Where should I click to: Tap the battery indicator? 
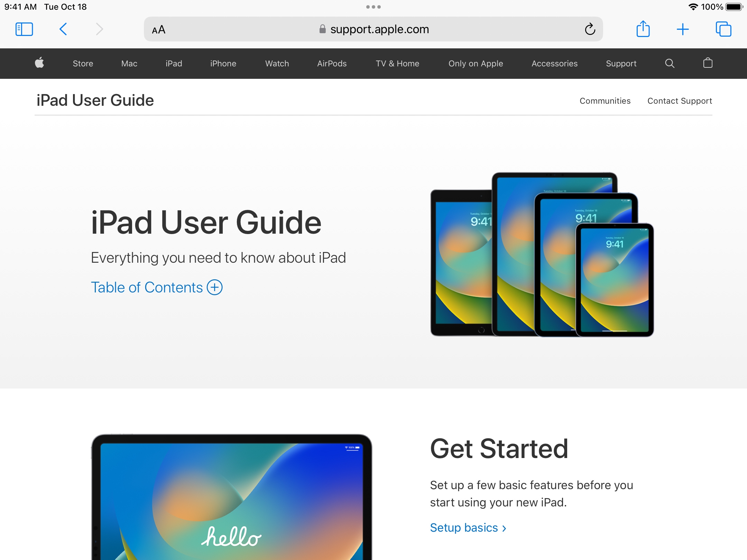coord(734,7)
